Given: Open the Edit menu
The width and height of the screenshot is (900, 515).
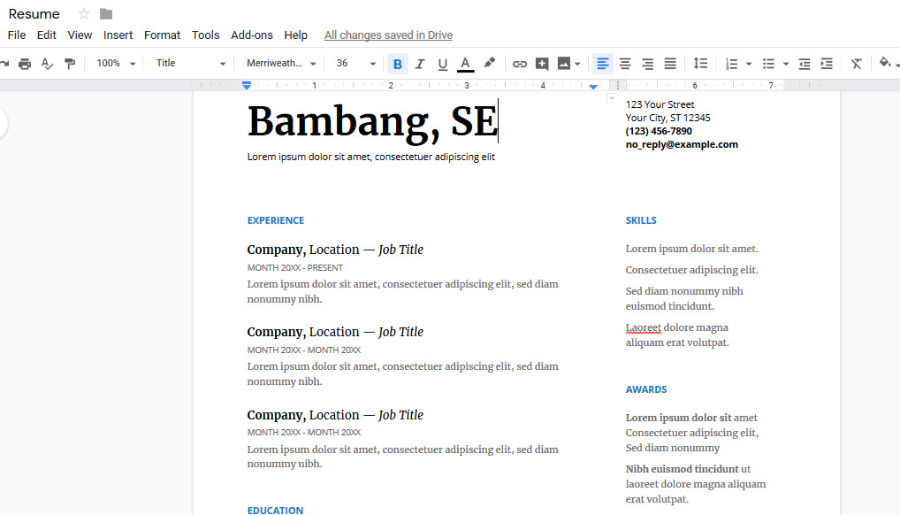Looking at the screenshot, I should pos(46,35).
